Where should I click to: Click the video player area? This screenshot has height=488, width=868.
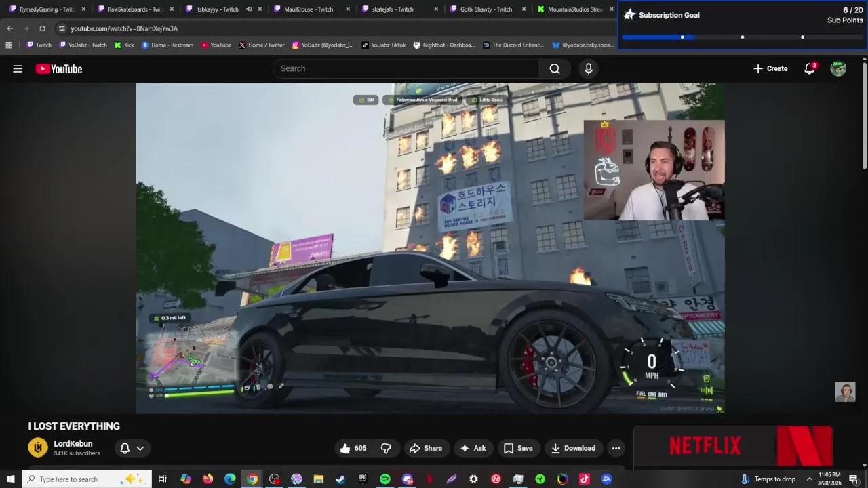coord(430,248)
